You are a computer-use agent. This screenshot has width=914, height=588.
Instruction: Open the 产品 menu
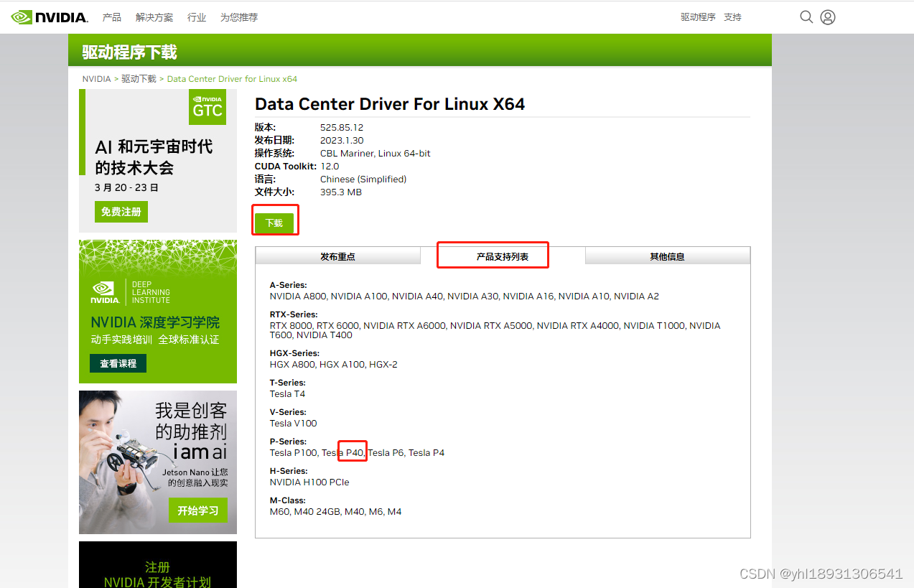[111, 17]
